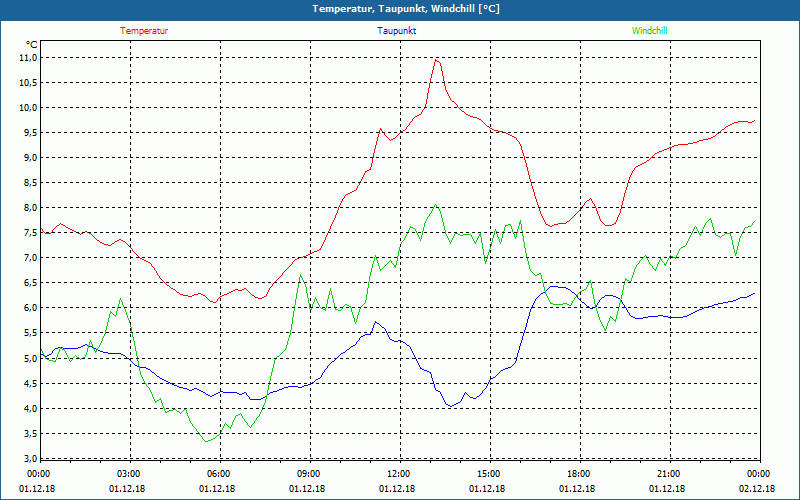Click the 12:00 time axis label
The height and width of the screenshot is (500, 800).
(398, 474)
